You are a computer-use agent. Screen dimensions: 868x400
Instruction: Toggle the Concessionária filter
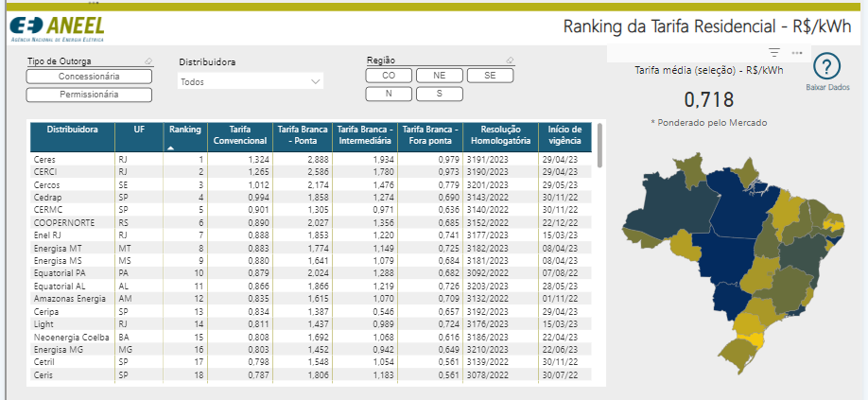coord(89,77)
